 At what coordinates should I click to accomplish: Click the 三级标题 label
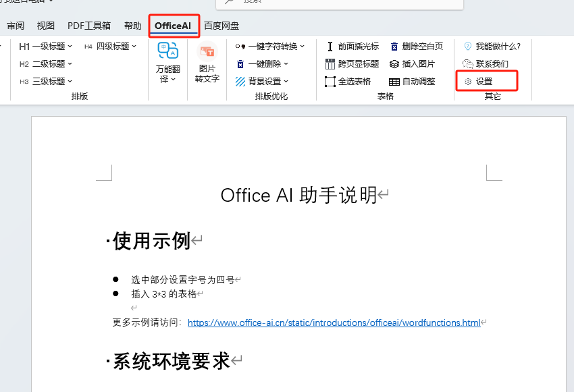tap(49, 81)
